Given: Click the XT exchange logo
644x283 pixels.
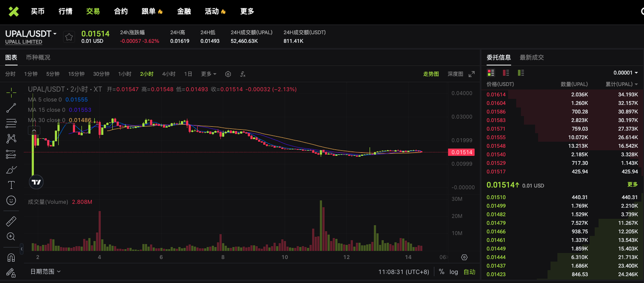Looking at the screenshot, I should tap(14, 11).
